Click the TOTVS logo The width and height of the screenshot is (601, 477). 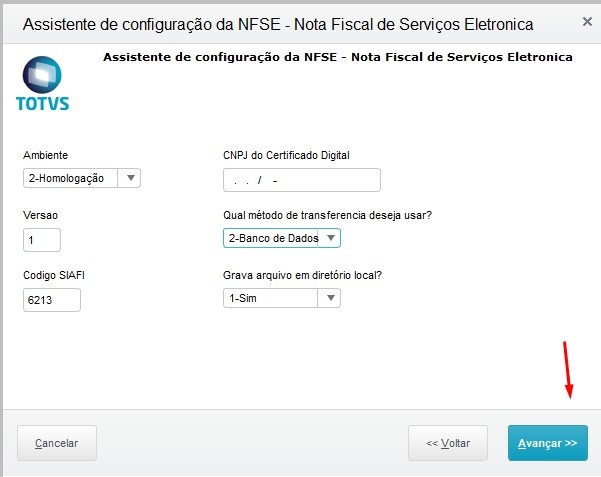click(x=43, y=83)
